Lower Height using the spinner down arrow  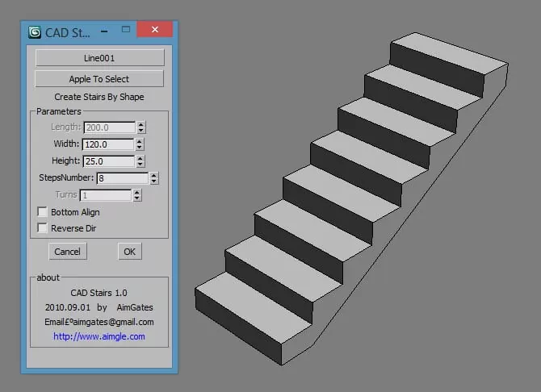pos(140,165)
